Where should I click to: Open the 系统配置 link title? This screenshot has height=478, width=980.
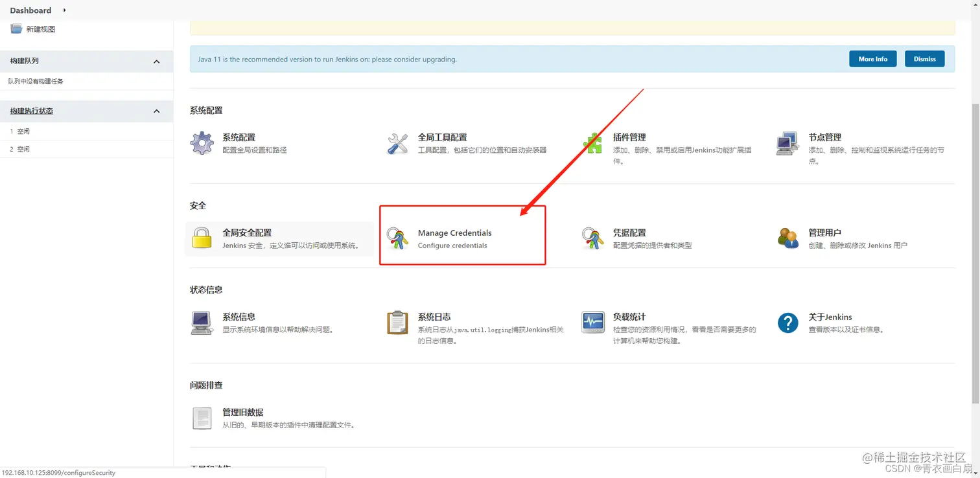pyautogui.click(x=239, y=137)
